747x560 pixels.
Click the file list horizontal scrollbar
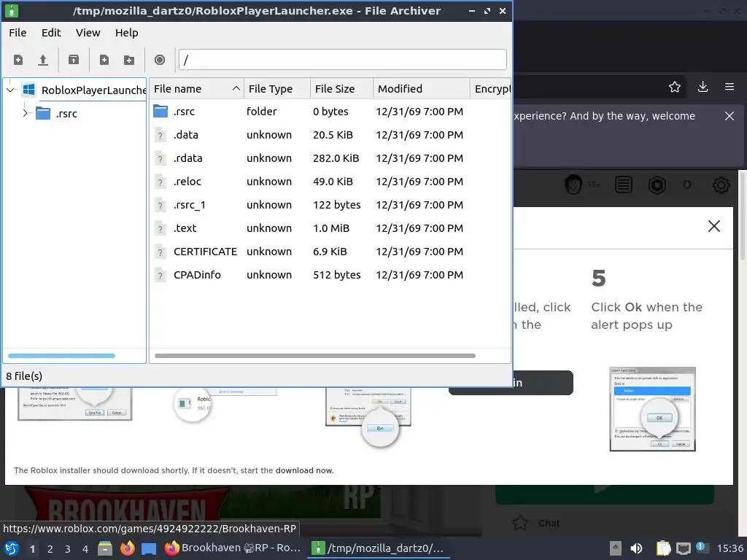tap(315, 356)
